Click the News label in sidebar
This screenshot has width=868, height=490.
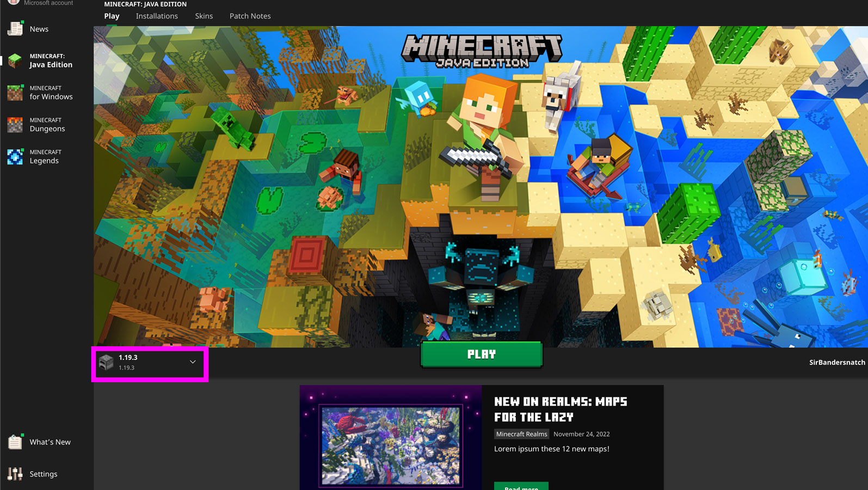point(39,29)
